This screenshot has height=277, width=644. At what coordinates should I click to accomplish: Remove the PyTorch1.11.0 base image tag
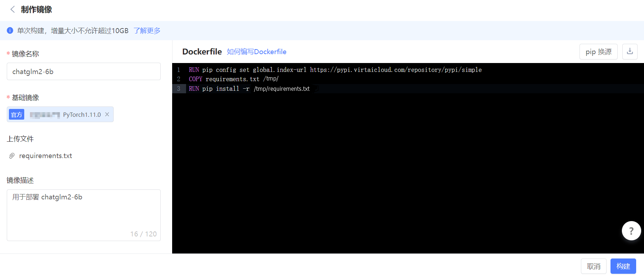(x=107, y=114)
